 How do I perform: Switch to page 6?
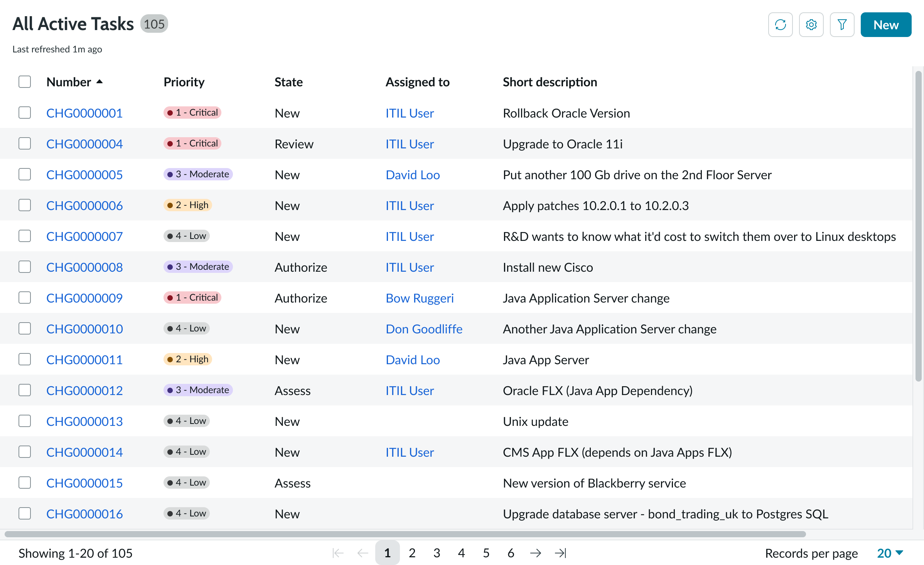point(511,553)
